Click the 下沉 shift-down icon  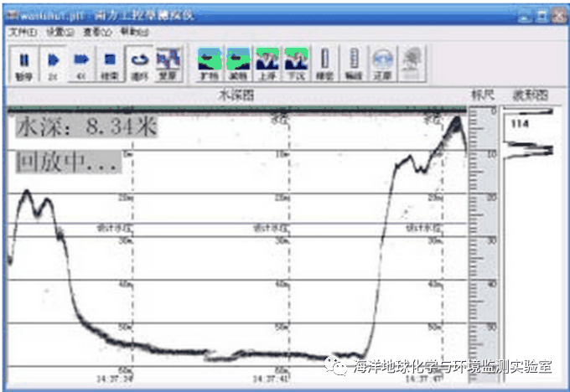(295, 63)
